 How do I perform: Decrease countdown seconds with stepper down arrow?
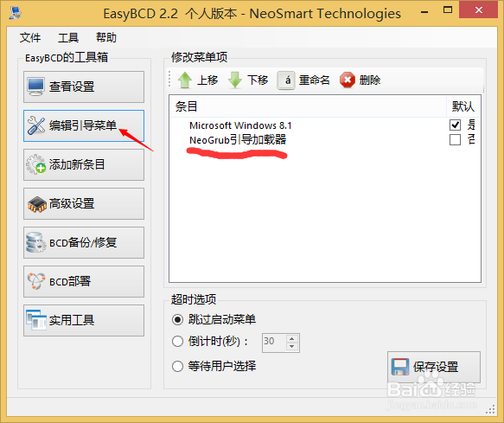[292, 346]
